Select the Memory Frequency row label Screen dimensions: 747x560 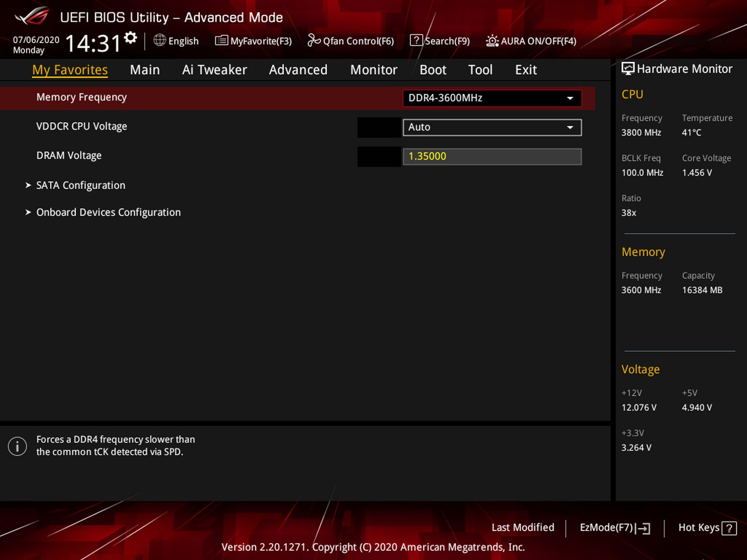coord(81,97)
